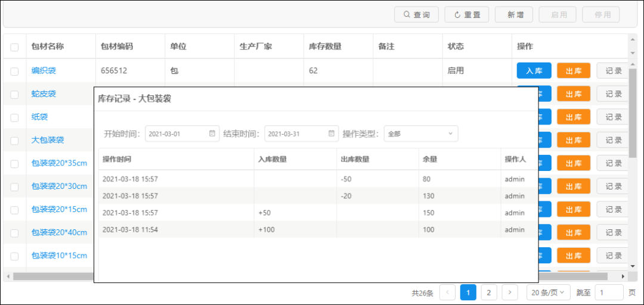
Task: Go to previous page arrow
Action: coord(447,292)
